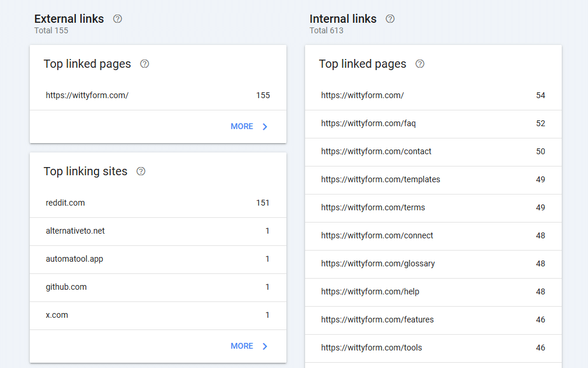Click the 52 count for faq page
This screenshot has width=588, height=368.
coord(540,124)
